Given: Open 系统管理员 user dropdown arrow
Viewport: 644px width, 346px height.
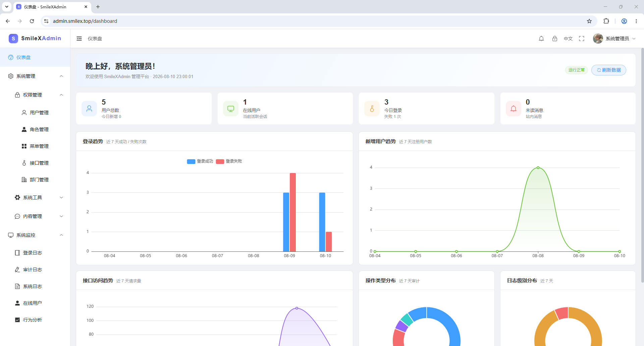Looking at the screenshot, I should tap(634, 39).
